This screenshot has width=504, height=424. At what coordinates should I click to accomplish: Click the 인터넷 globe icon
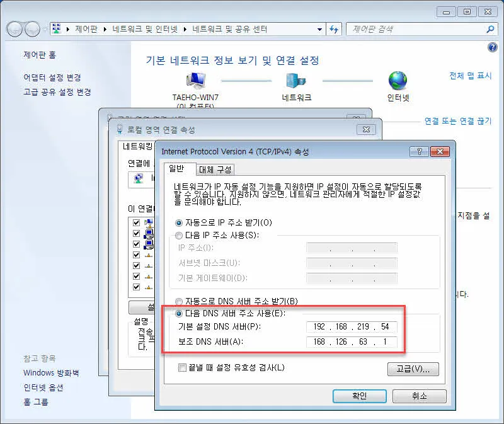click(x=398, y=80)
